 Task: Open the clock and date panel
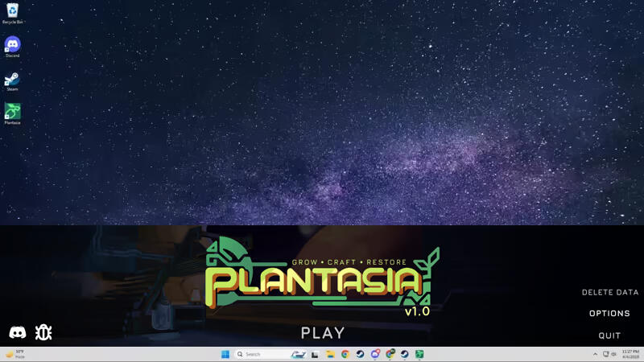coord(630,354)
